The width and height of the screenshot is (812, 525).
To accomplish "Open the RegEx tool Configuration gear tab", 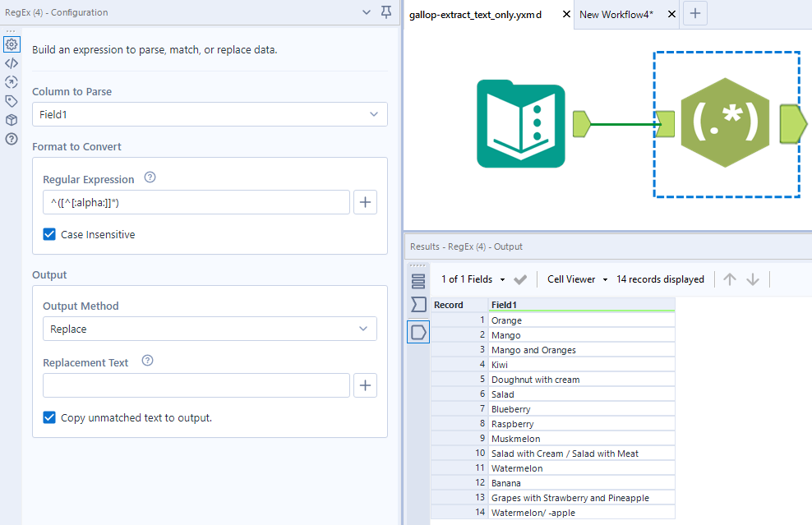I will [12, 44].
